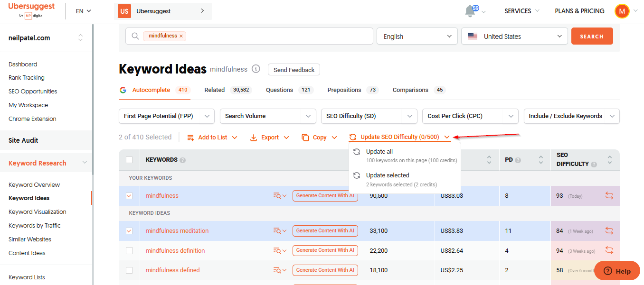Viewport: 644px width, 285px height.
Task: Open keyword search options for mindfulness defined
Action: tap(280, 270)
